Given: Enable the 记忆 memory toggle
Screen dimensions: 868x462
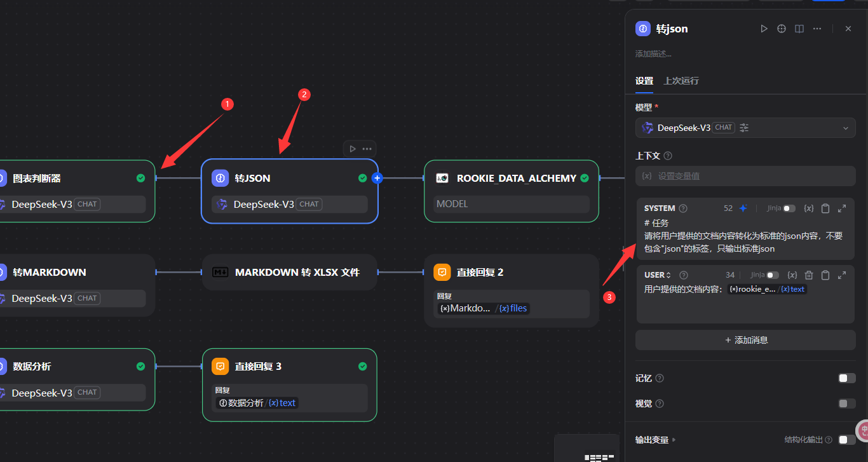Looking at the screenshot, I should (846, 378).
